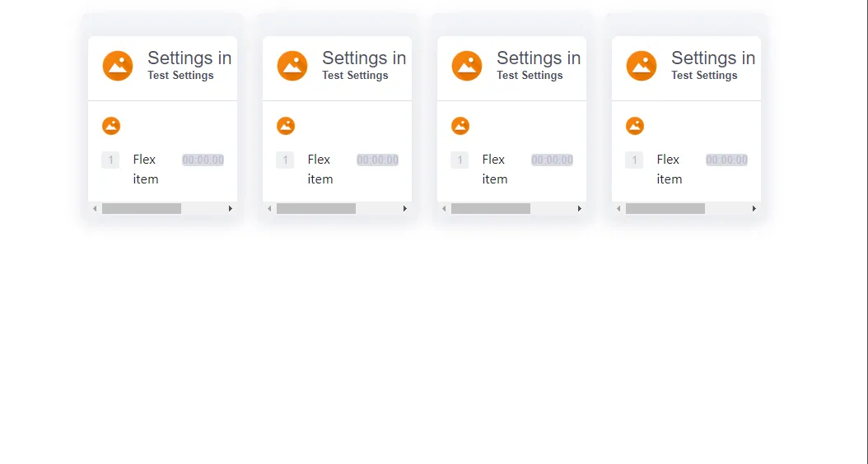Click the "Settings in" title of first card
Screen dimensions: 868x464
[x=189, y=58]
